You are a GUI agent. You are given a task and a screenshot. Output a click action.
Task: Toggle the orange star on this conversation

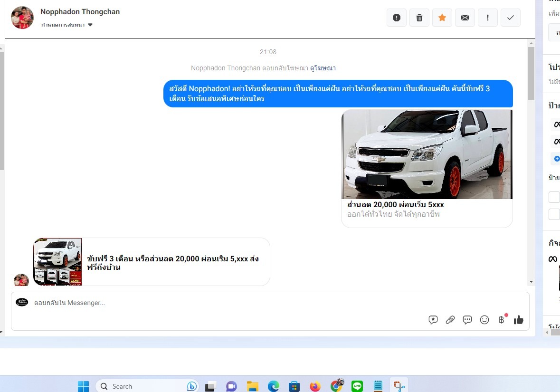click(442, 18)
